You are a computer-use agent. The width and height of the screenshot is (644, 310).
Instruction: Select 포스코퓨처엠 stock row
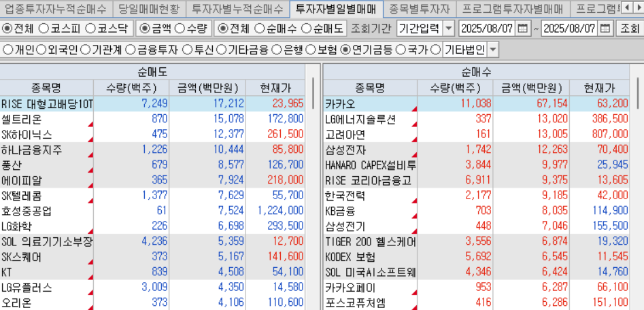(476, 303)
